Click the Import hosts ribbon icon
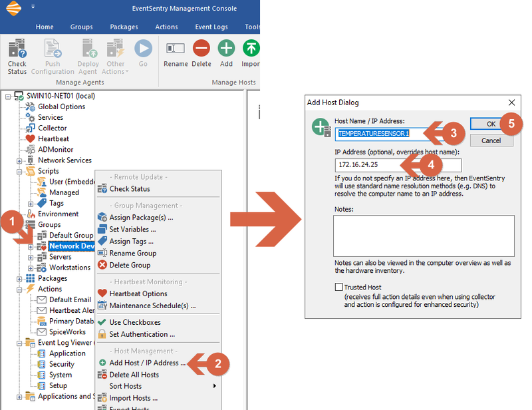Viewport: 532px width, 410px height. (x=251, y=48)
